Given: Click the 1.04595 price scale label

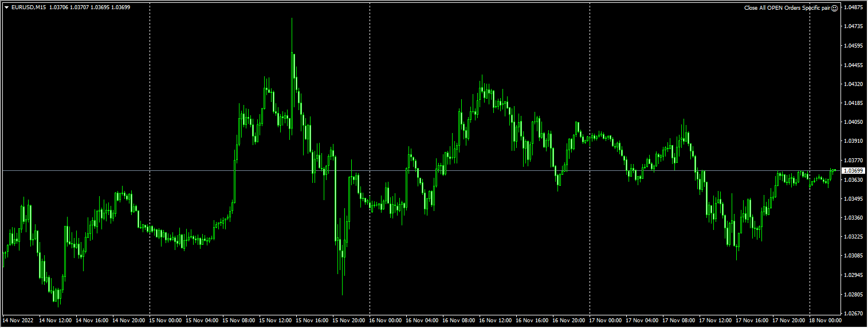Looking at the screenshot, I should click(x=854, y=45).
